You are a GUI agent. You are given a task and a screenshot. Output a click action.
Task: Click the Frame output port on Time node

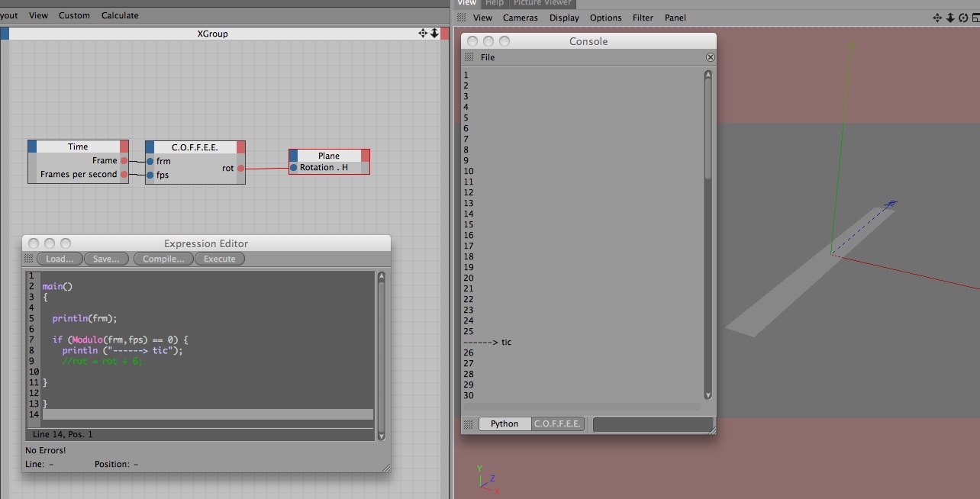[124, 161]
